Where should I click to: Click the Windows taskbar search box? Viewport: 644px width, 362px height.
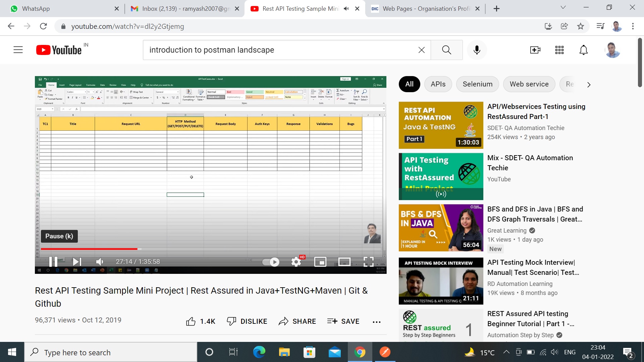tap(111, 352)
